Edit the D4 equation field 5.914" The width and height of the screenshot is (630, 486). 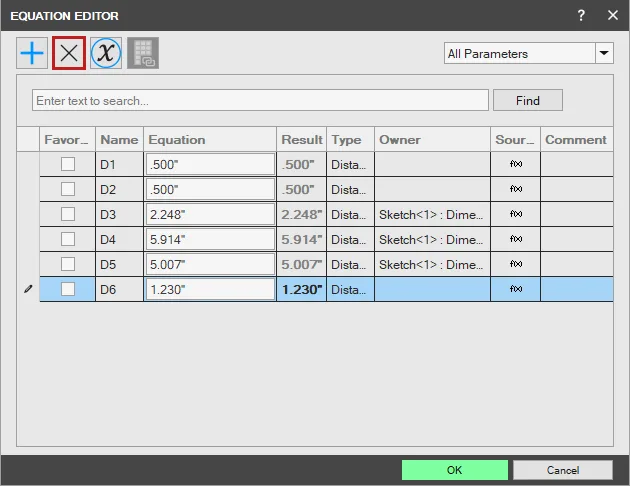tap(210, 239)
